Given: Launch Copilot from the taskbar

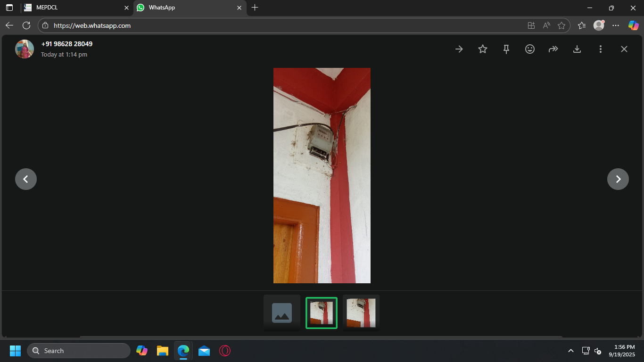Looking at the screenshot, I should pyautogui.click(x=142, y=351).
